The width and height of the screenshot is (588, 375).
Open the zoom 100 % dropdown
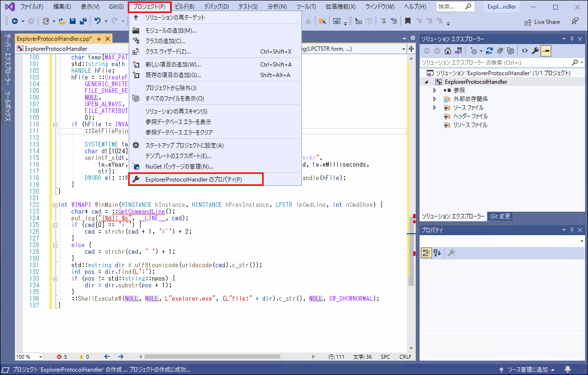tap(40, 357)
